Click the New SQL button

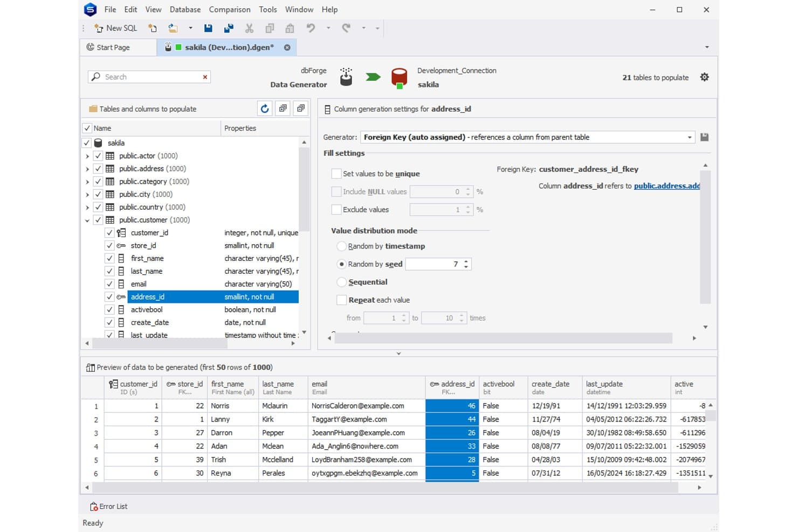tap(116, 28)
